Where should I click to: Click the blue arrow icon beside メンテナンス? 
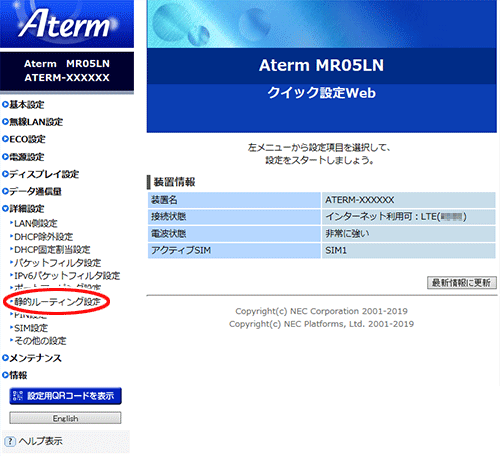5,358
